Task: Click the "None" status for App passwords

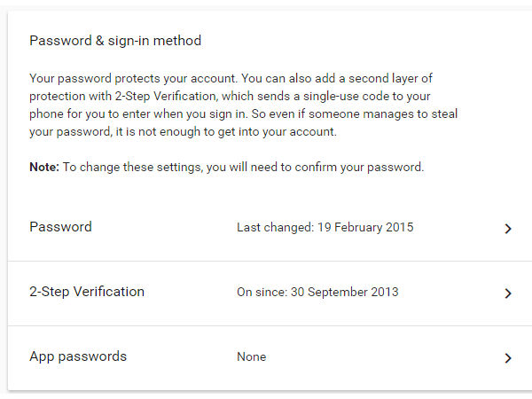Action: click(251, 357)
